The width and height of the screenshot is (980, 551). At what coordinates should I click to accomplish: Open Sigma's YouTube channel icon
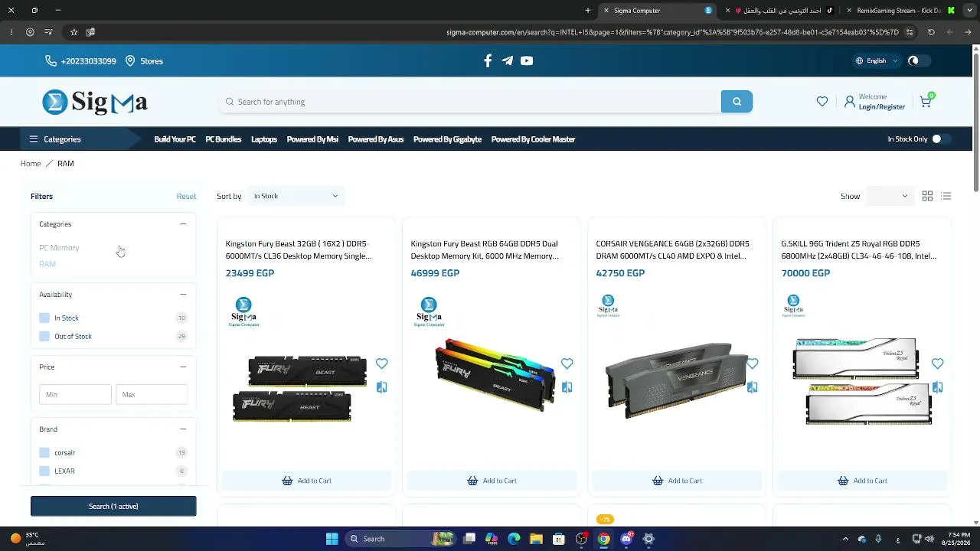(x=527, y=61)
